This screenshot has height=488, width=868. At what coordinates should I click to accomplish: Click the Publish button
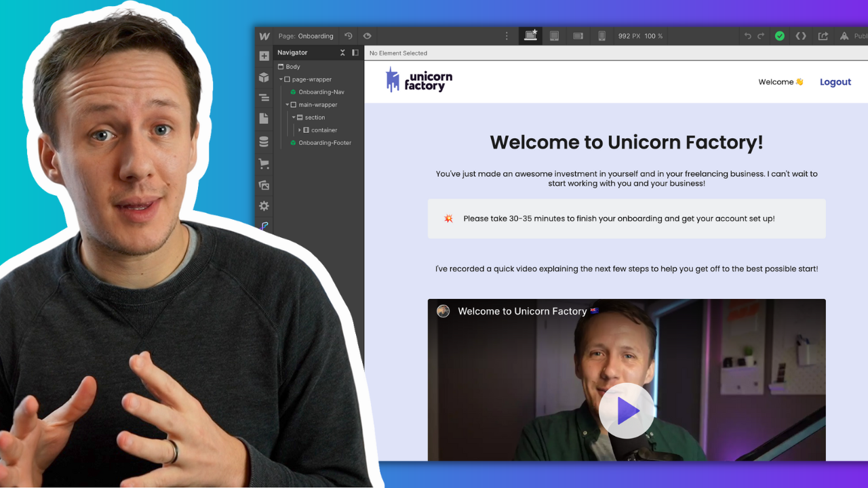pos(854,35)
